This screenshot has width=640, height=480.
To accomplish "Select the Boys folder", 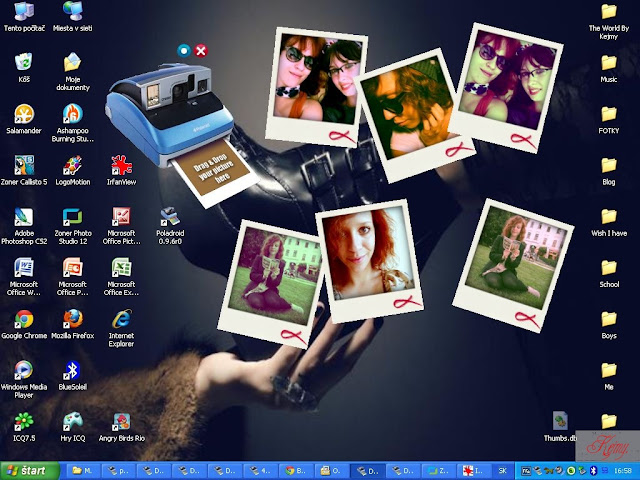I will [x=609, y=325].
